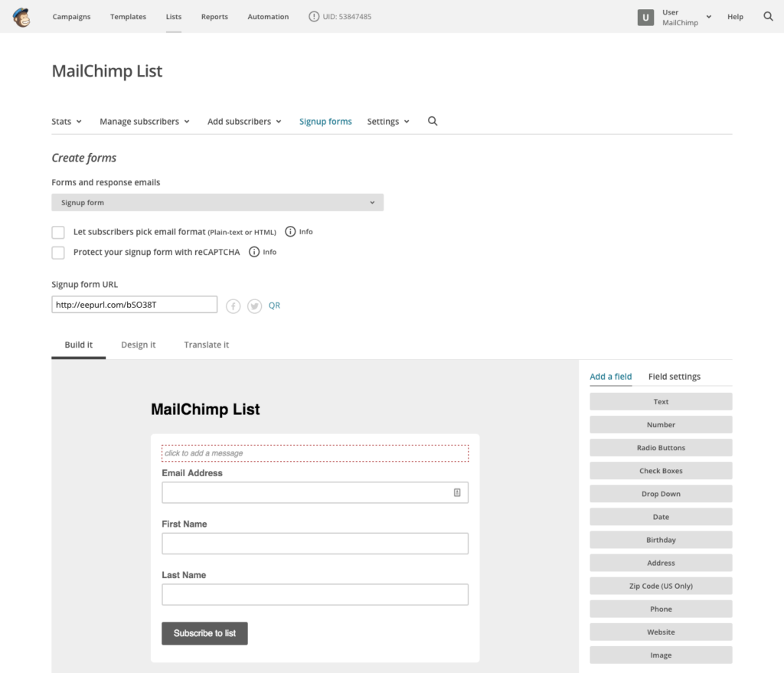The width and height of the screenshot is (784, 673).
Task: Enable reCAPTCHA signup form protection checkbox
Action: [58, 253]
